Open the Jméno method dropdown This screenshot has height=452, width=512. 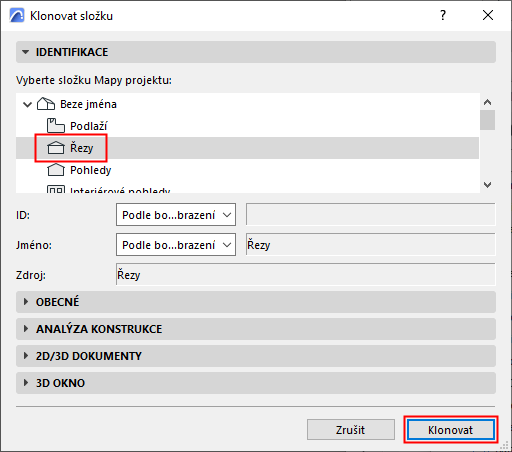[x=176, y=245]
